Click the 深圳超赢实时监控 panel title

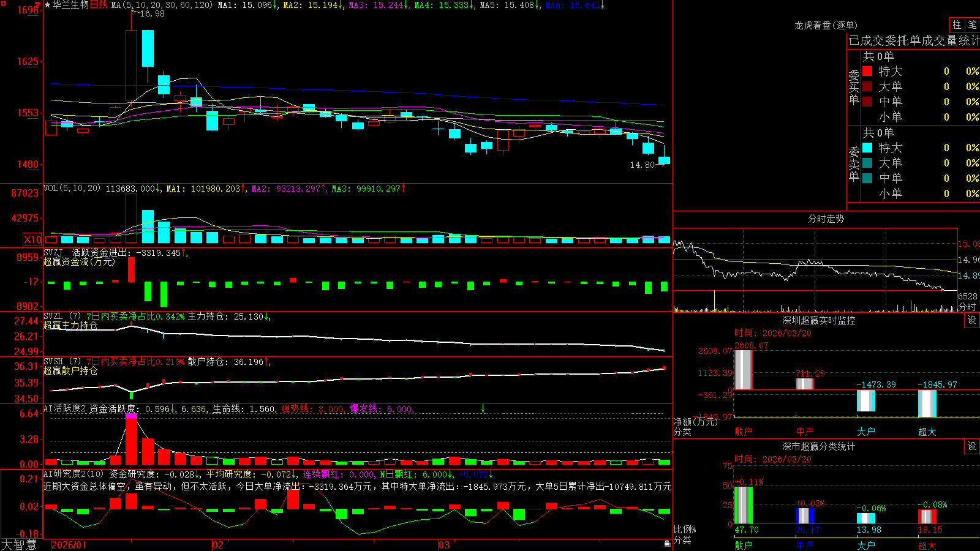coord(818,320)
